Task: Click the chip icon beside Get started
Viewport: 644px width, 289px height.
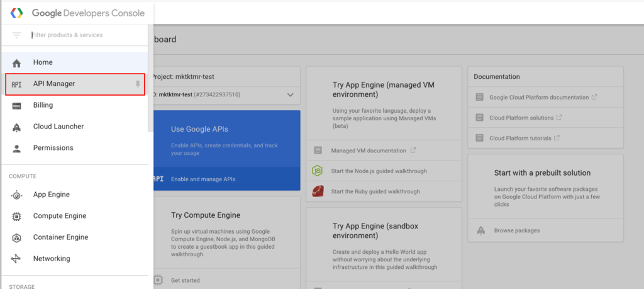Action: pos(158,280)
